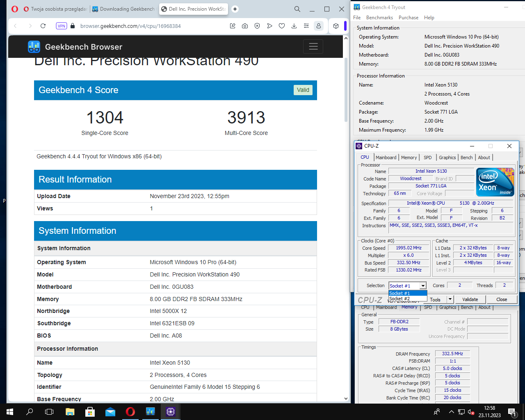Open Bench tab in front CPU-Z window
The image size is (525, 420).
click(466, 157)
